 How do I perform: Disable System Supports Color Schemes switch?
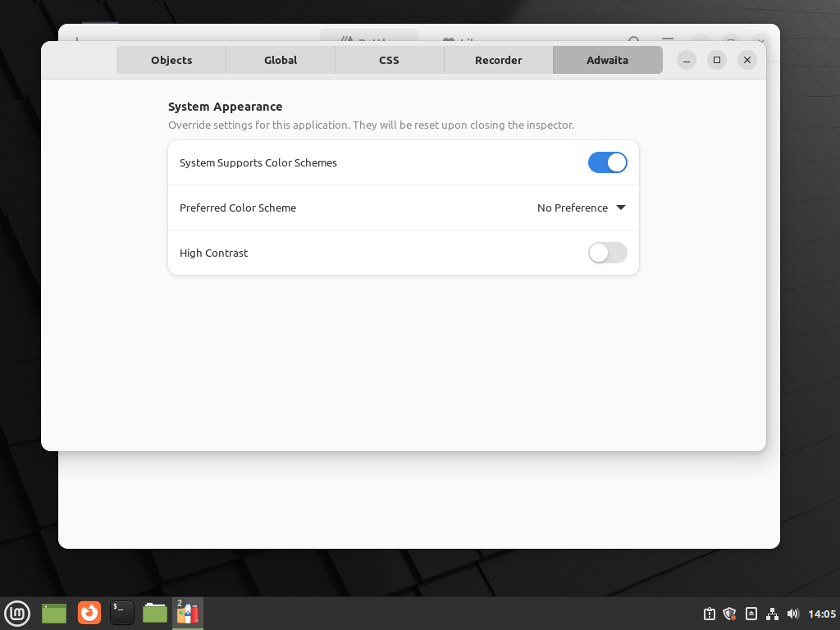608,163
